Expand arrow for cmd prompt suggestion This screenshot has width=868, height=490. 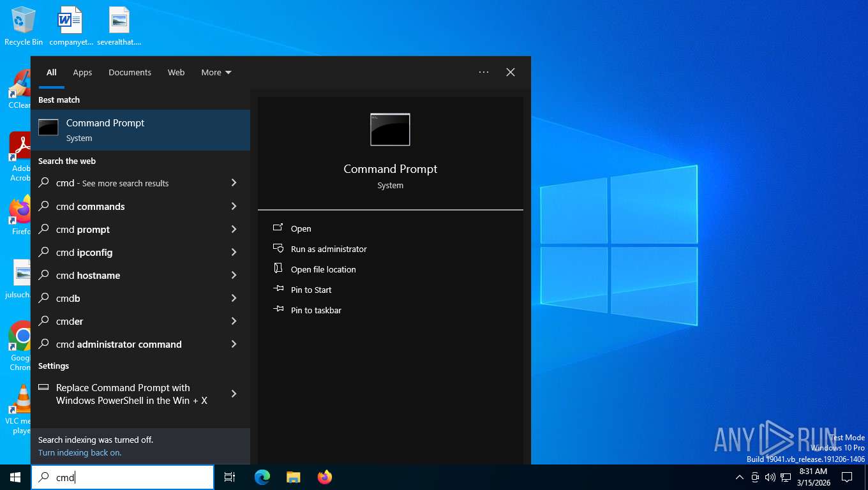pos(234,229)
